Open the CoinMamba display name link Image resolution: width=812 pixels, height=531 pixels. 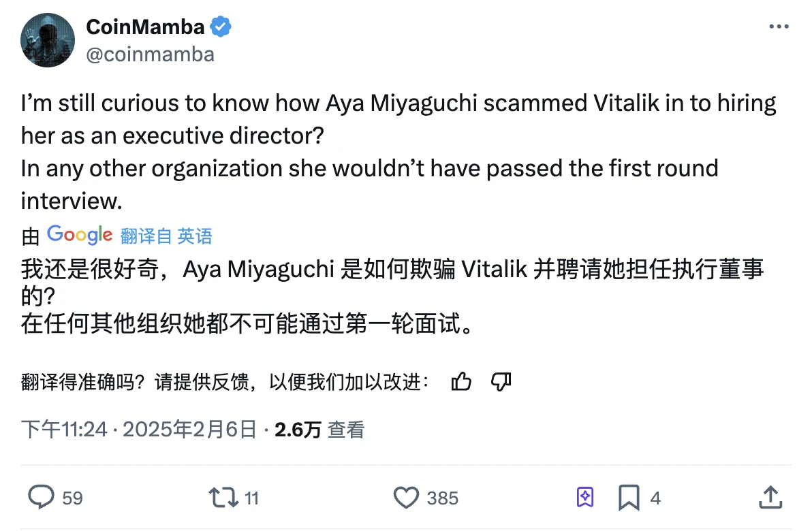tap(145, 27)
